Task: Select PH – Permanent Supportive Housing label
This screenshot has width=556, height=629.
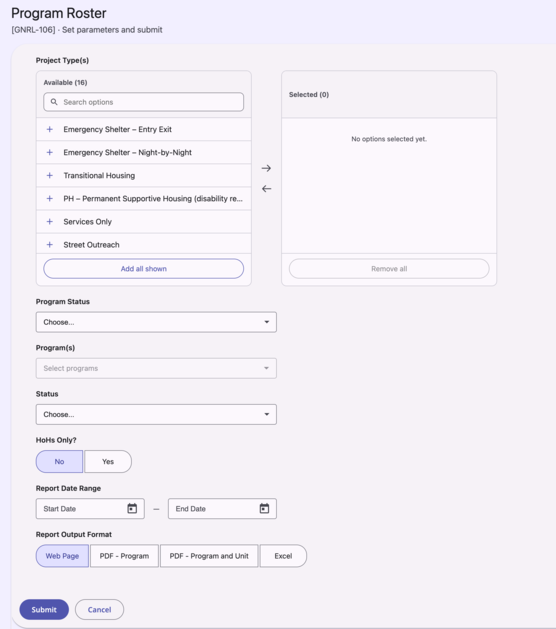Action: pyautogui.click(x=153, y=199)
